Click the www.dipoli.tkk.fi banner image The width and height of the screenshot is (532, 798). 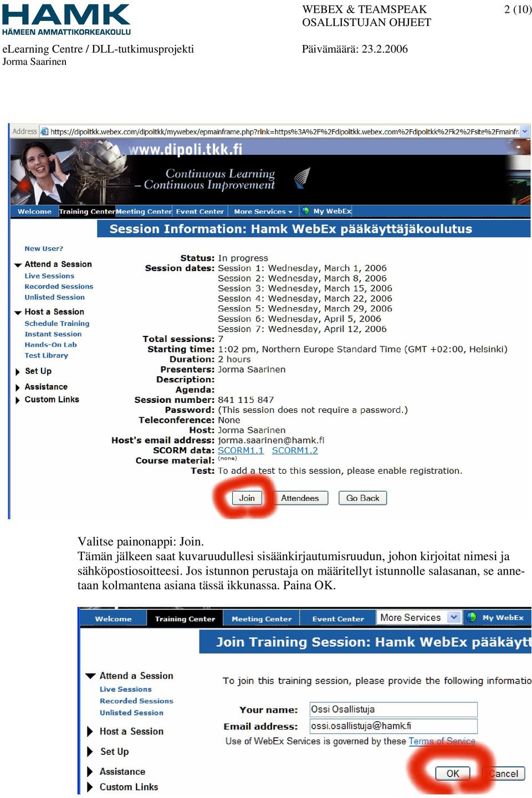(x=270, y=171)
